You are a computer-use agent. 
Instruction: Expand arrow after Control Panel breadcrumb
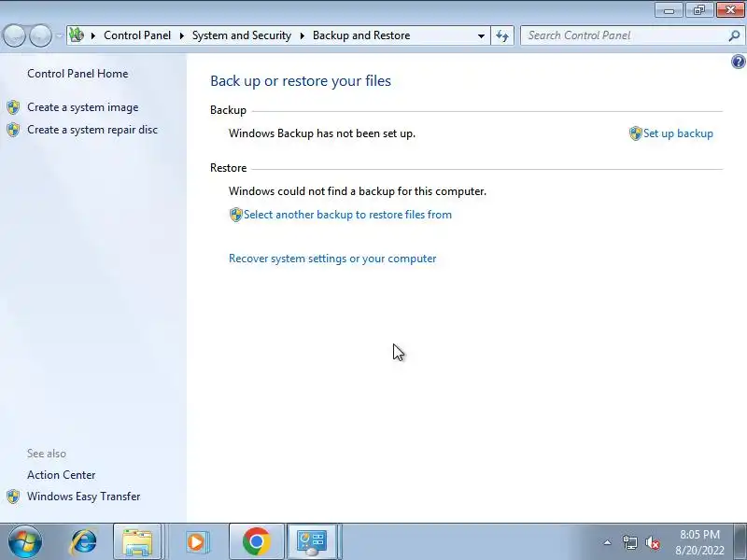point(181,35)
